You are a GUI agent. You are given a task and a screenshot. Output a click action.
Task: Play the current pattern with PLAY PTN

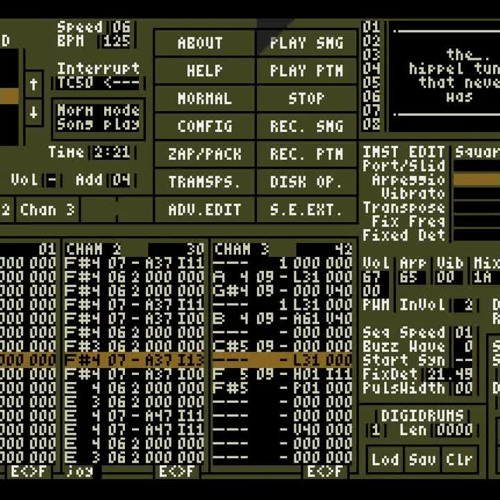pos(306,71)
